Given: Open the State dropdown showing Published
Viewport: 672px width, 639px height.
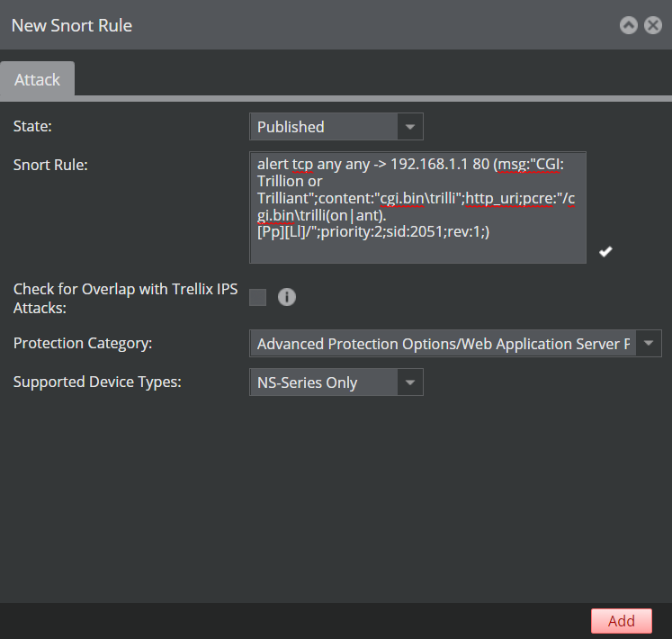Looking at the screenshot, I should tap(336, 127).
